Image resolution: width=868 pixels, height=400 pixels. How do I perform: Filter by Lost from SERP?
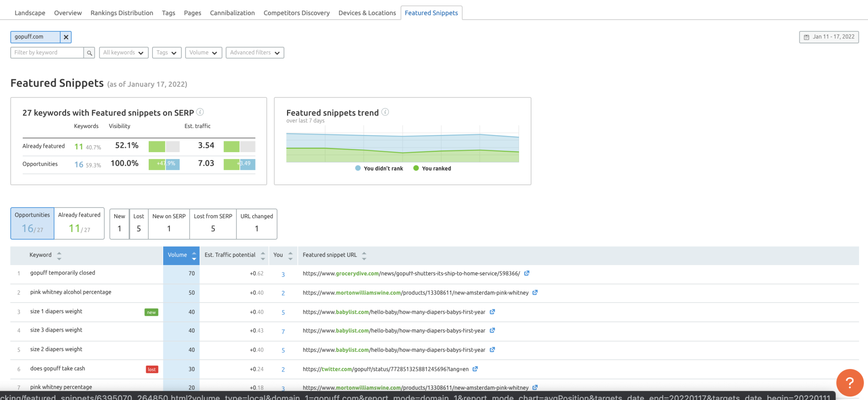tap(213, 224)
